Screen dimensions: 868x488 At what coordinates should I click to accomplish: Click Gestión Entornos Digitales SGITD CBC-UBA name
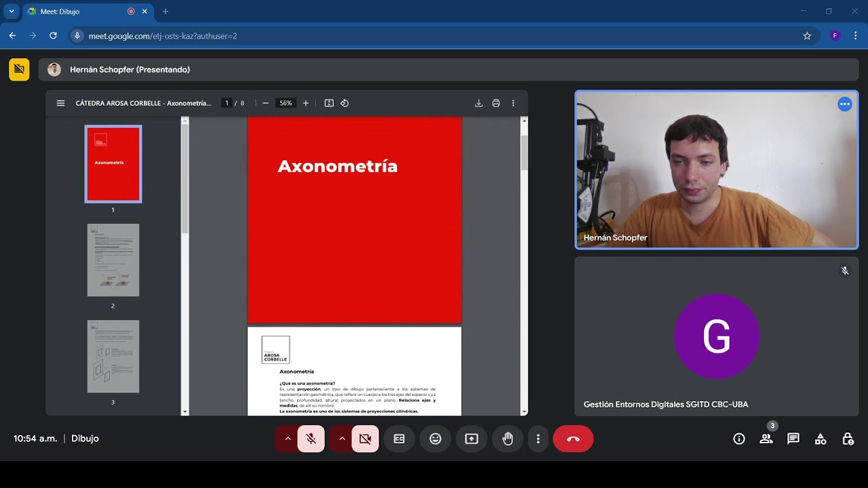(666, 405)
